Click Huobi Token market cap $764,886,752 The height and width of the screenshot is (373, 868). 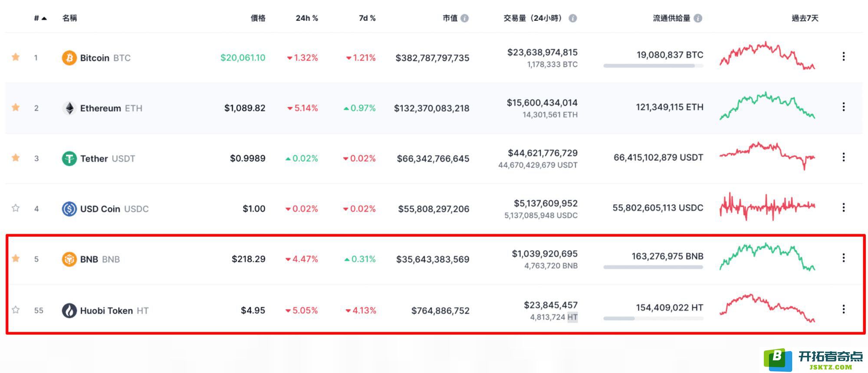[x=441, y=311]
